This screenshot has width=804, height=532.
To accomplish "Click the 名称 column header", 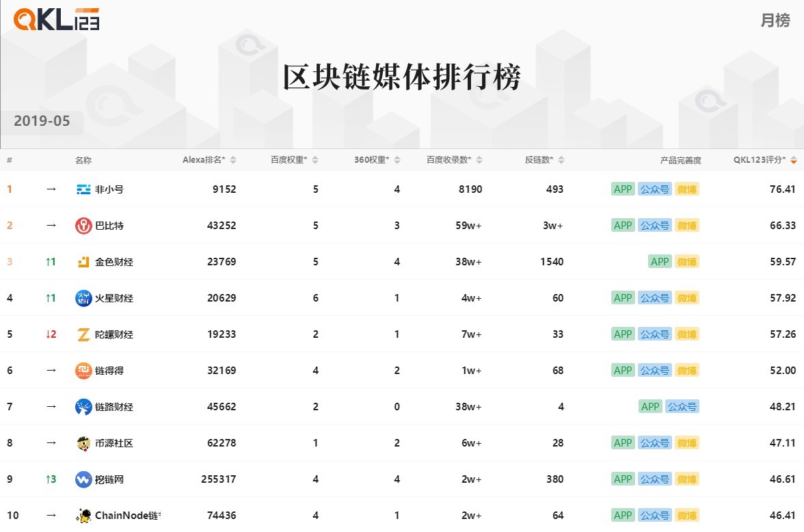I will [x=83, y=160].
